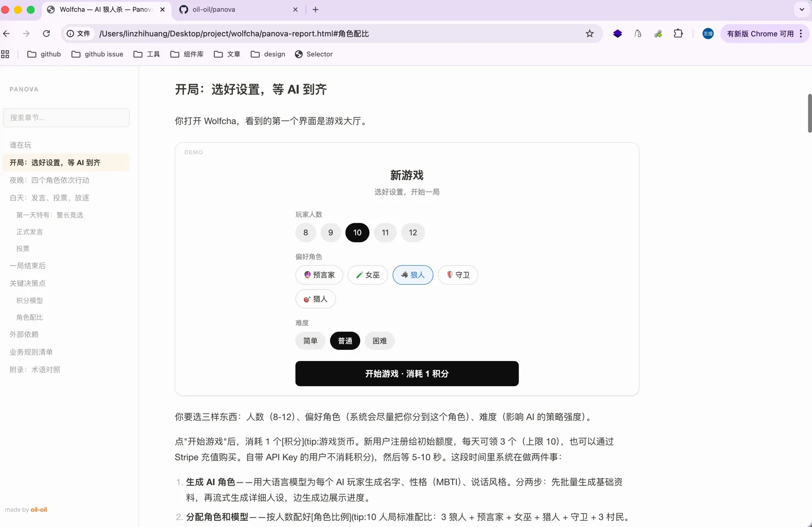Select 11 players

coord(385,233)
